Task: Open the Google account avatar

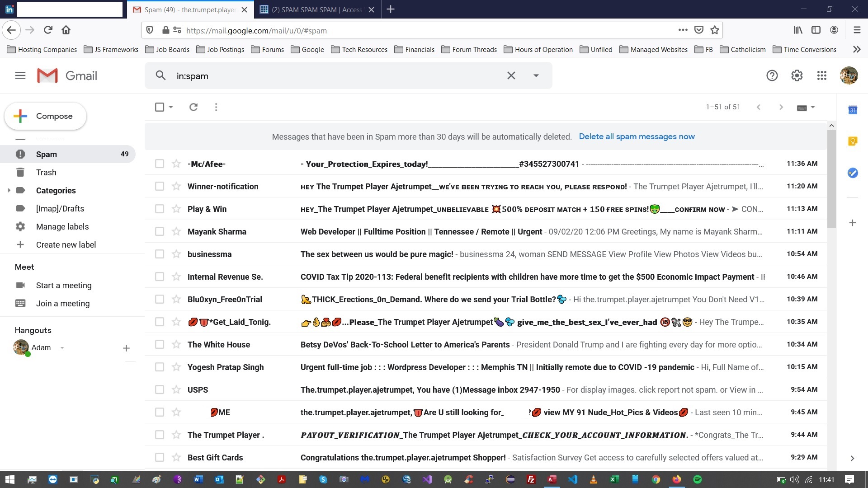Action: click(x=849, y=75)
